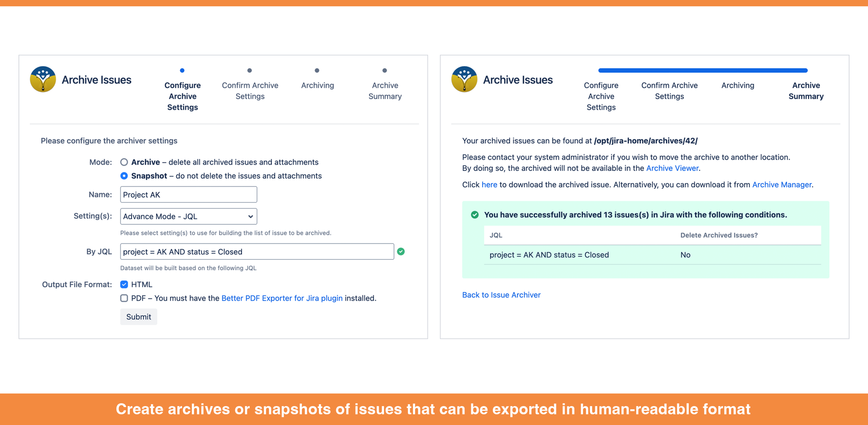Click the Archive Summary step dot
Screen dimensions: 868x425
pyautogui.click(x=384, y=71)
